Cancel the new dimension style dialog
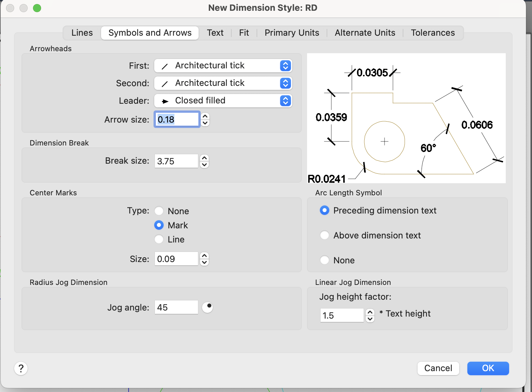The width and height of the screenshot is (532, 392). point(438,368)
